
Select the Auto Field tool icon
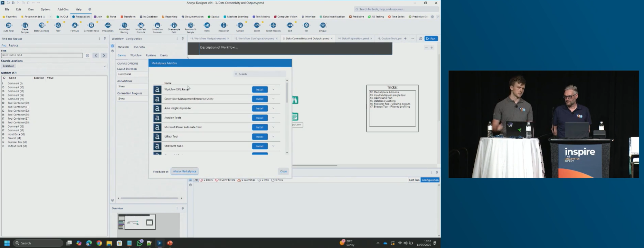pyautogui.click(x=8, y=25)
